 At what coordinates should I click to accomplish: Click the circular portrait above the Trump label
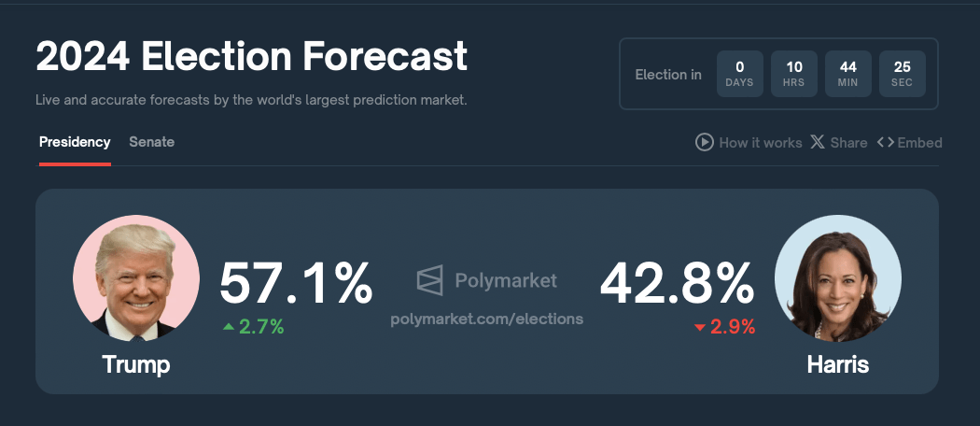pyautogui.click(x=136, y=278)
